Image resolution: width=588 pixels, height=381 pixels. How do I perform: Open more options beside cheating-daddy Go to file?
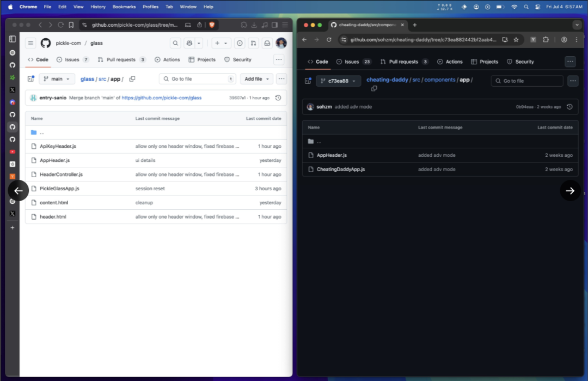tap(573, 81)
